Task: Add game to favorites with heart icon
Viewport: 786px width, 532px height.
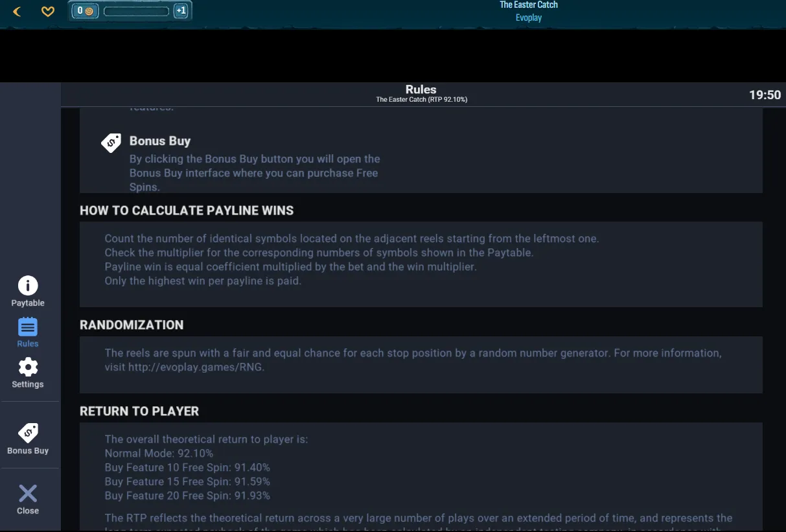Action: pos(48,11)
